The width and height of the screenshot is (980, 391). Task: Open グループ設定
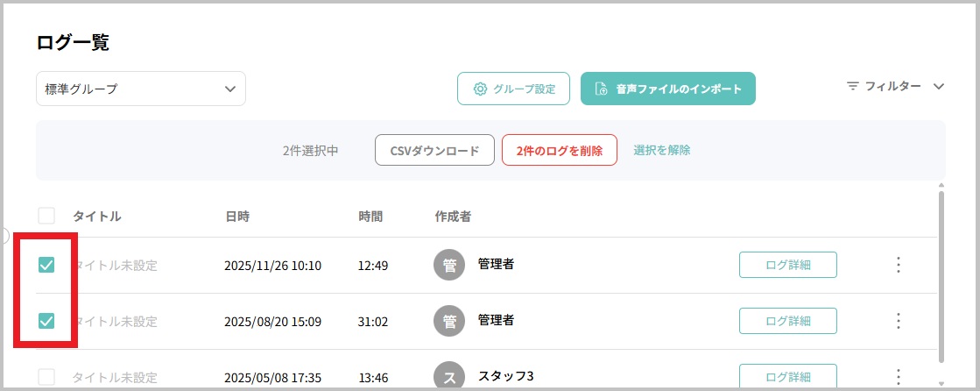(x=513, y=89)
